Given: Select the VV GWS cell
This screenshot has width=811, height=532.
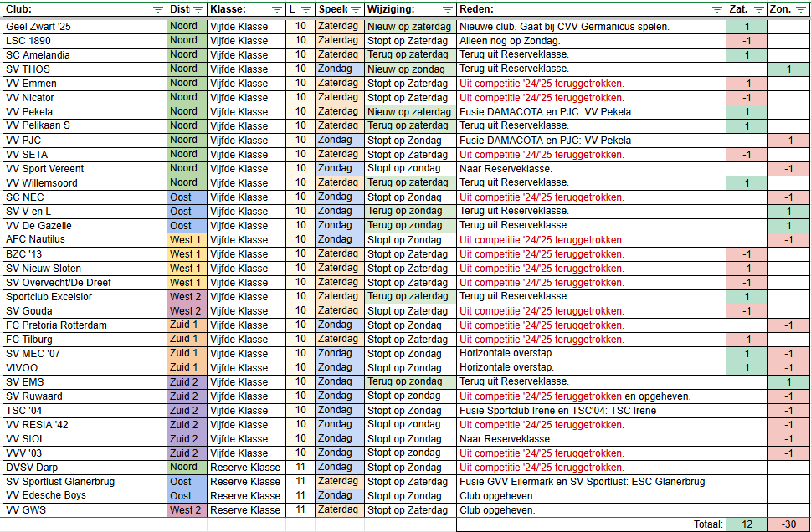Looking at the screenshot, I should [85, 509].
